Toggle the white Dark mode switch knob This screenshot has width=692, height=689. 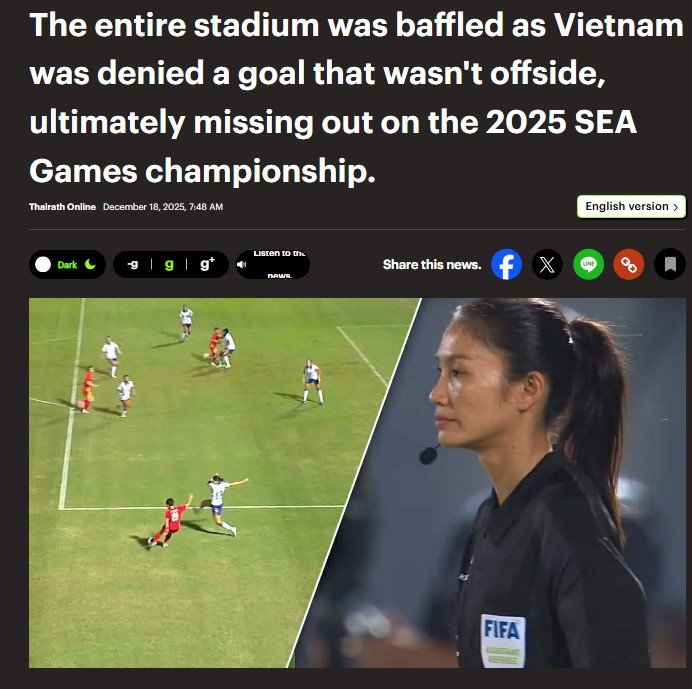point(43,264)
